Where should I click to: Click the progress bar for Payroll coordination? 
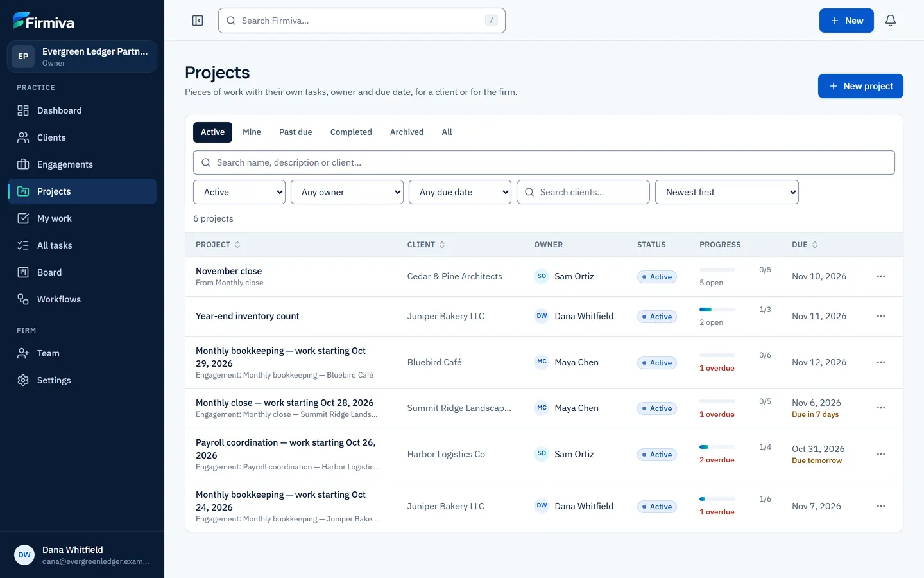(x=717, y=447)
